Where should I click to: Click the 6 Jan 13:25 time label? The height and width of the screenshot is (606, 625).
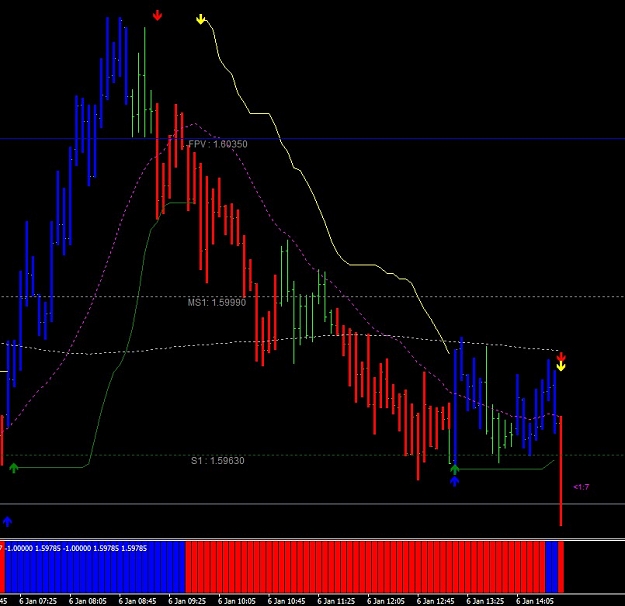[485, 601]
